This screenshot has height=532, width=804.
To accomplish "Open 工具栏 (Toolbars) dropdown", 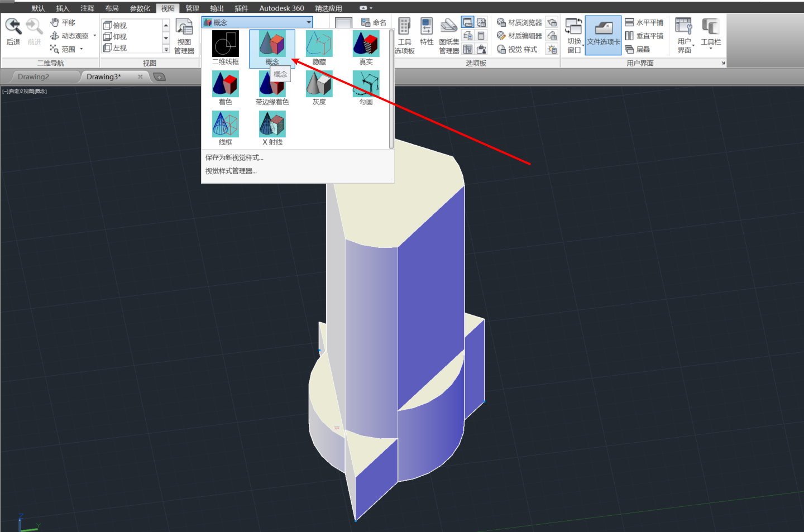I will [x=711, y=35].
